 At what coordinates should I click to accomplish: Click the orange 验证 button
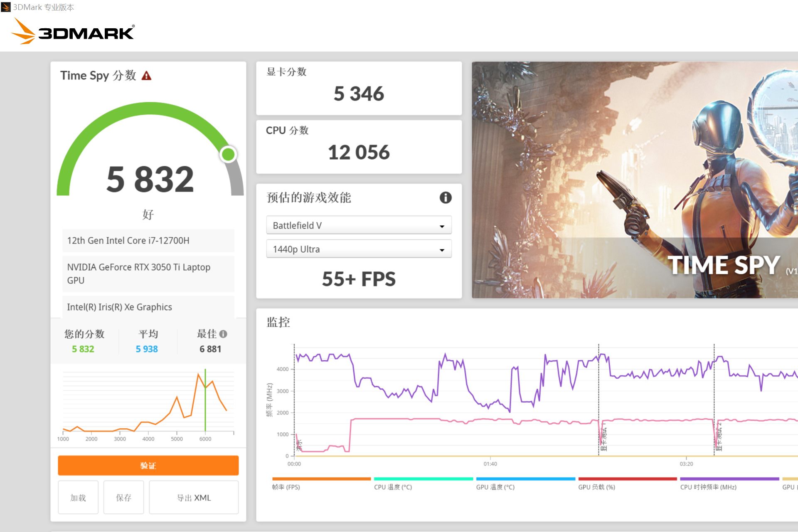coord(148,465)
